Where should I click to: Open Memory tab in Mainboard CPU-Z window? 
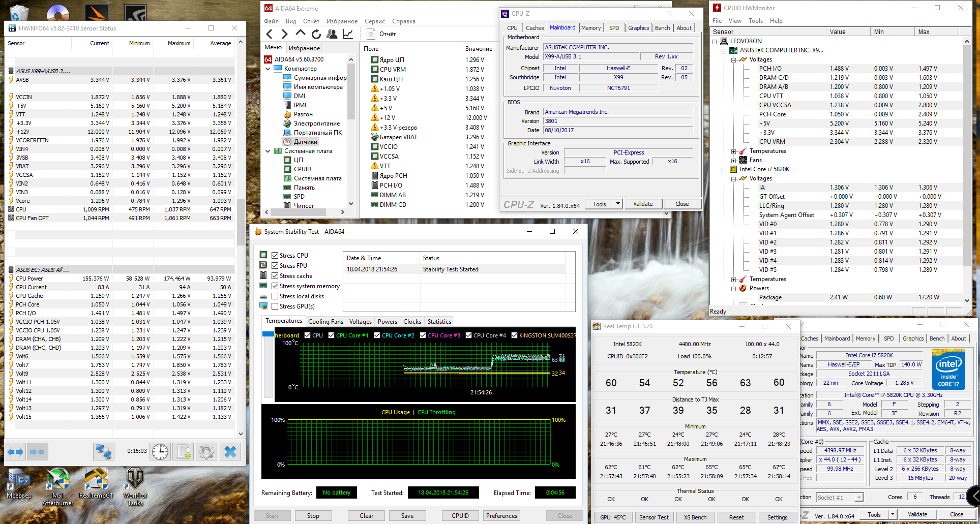[591, 28]
